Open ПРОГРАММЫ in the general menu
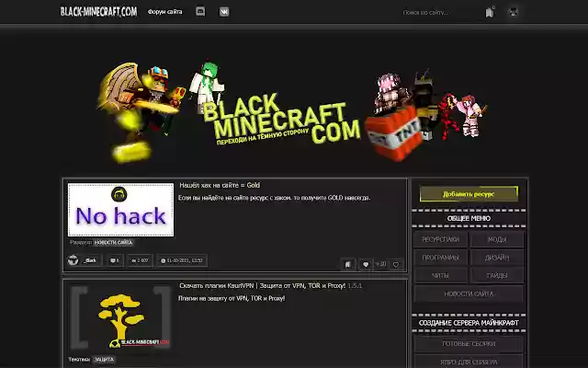This screenshot has height=368, width=588. 440,258
